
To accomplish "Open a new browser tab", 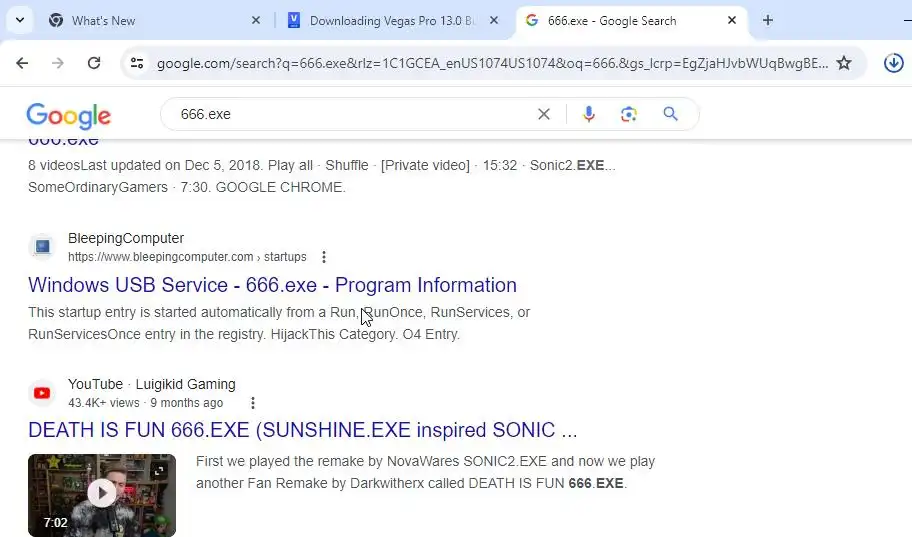I will tap(768, 20).
